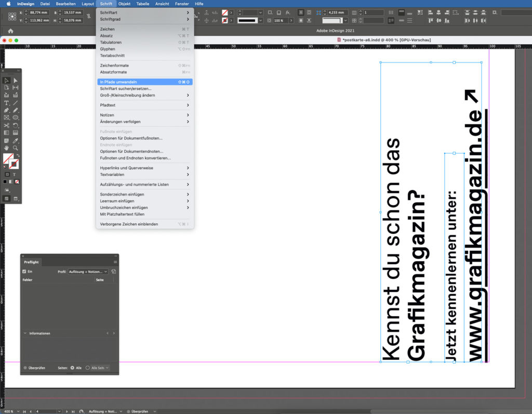Click the Preflight panel tab
This screenshot has height=414, width=532.
31,262
